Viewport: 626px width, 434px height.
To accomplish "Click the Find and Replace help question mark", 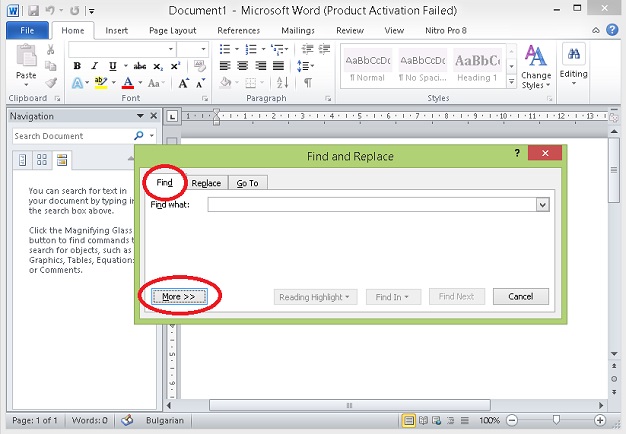I will coord(517,154).
